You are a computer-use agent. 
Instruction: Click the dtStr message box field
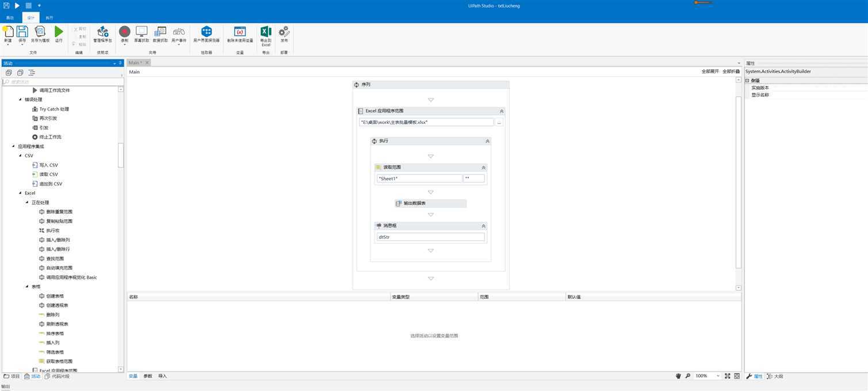pos(430,237)
